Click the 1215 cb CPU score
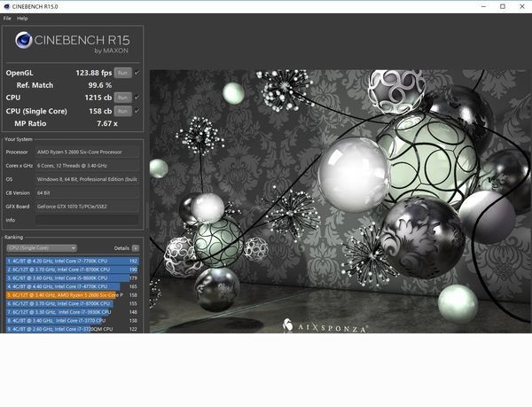 [x=98, y=98]
